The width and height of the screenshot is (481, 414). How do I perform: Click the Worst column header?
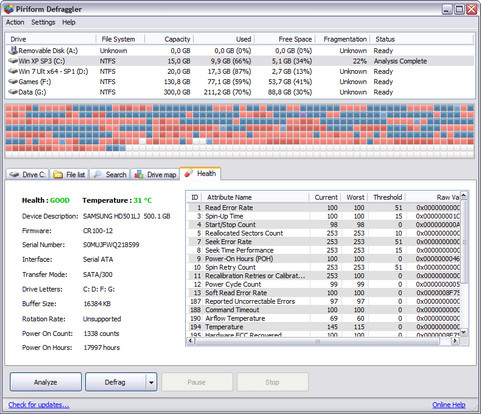[x=353, y=197]
